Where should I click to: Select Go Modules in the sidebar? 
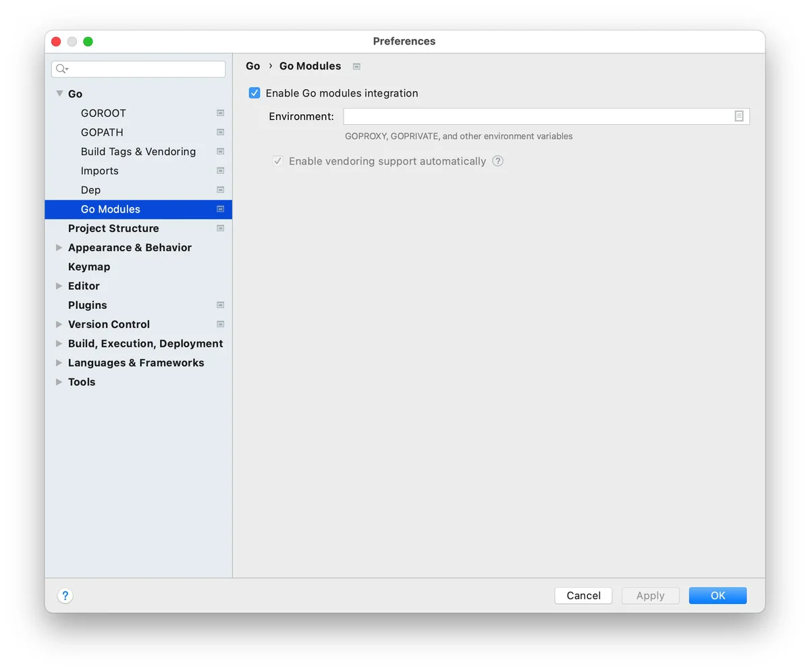138,209
